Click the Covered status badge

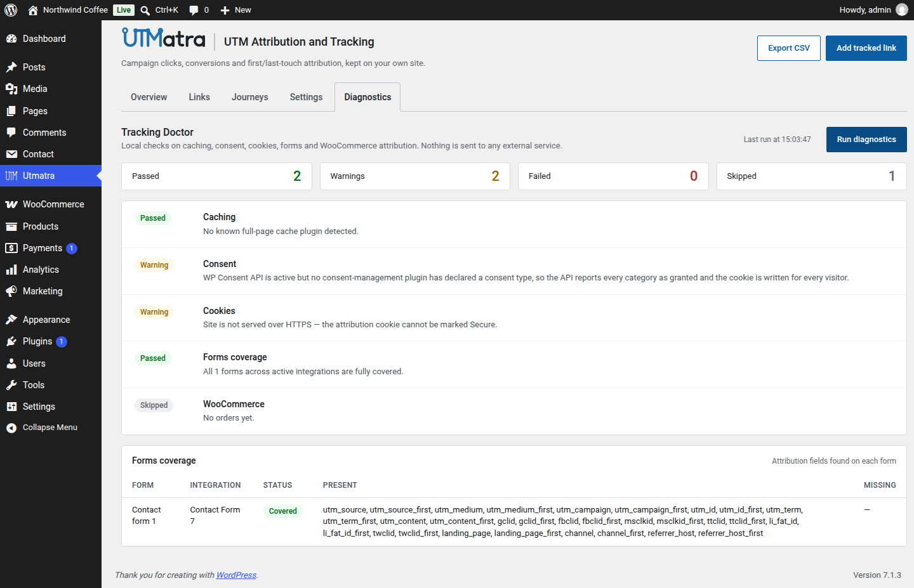tap(282, 511)
